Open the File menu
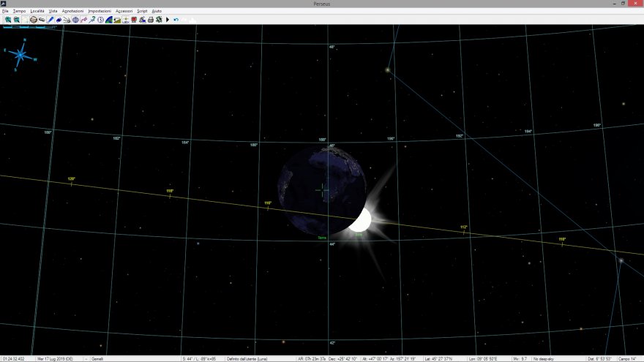This screenshot has width=644, height=362. click(5, 12)
